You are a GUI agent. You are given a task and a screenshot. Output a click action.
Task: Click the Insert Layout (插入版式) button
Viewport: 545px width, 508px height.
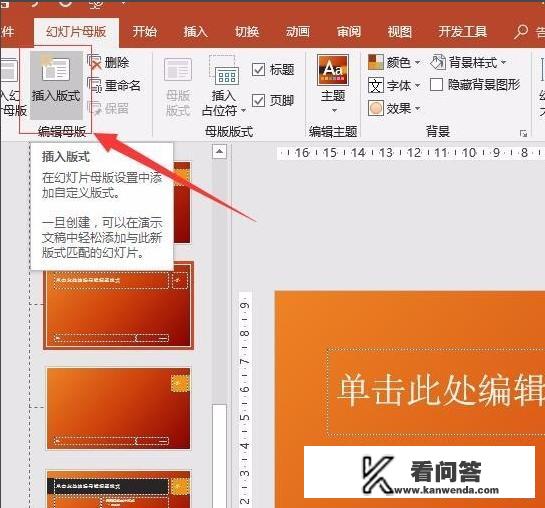coord(56,85)
